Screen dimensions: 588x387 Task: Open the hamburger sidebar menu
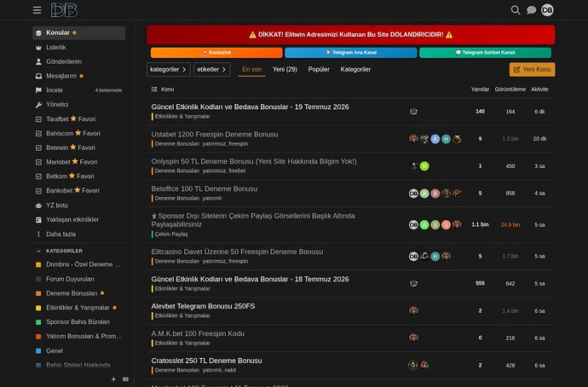tap(37, 10)
